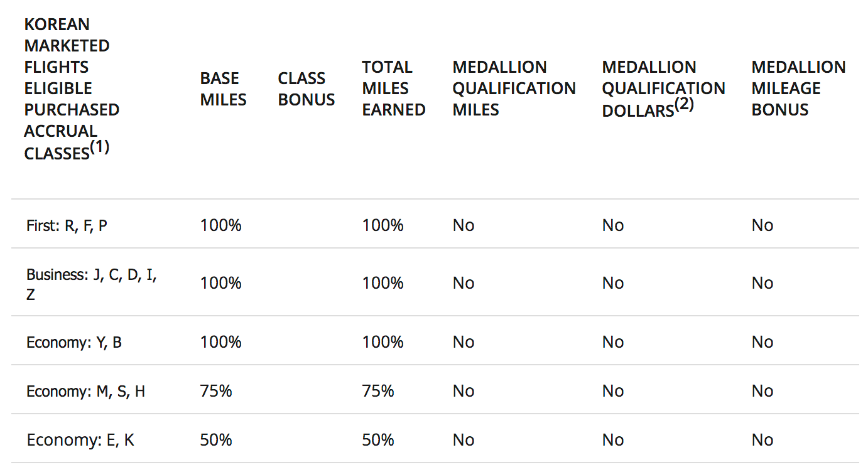This screenshot has height=472, width=868.
Task: Select the Economy: M, S, H row label
Action: point(85,392)
